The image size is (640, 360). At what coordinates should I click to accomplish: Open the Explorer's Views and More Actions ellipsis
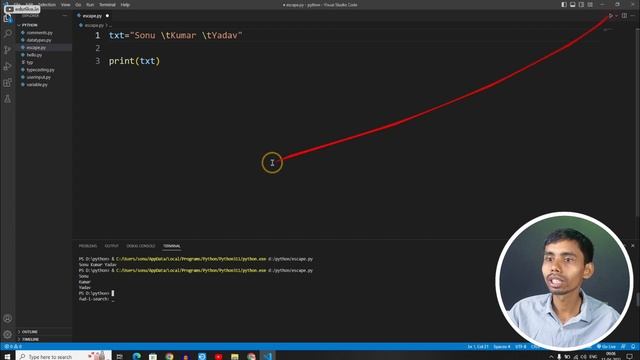(65, 16)
